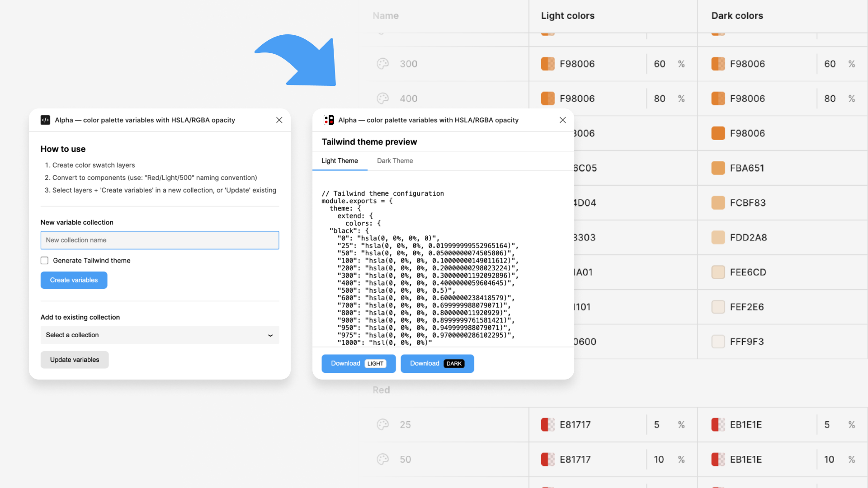Download the DARK Tailwind theme file
The height and width of the screenshot is (488, 868).
pyautogui.click(x=437, y=364)
